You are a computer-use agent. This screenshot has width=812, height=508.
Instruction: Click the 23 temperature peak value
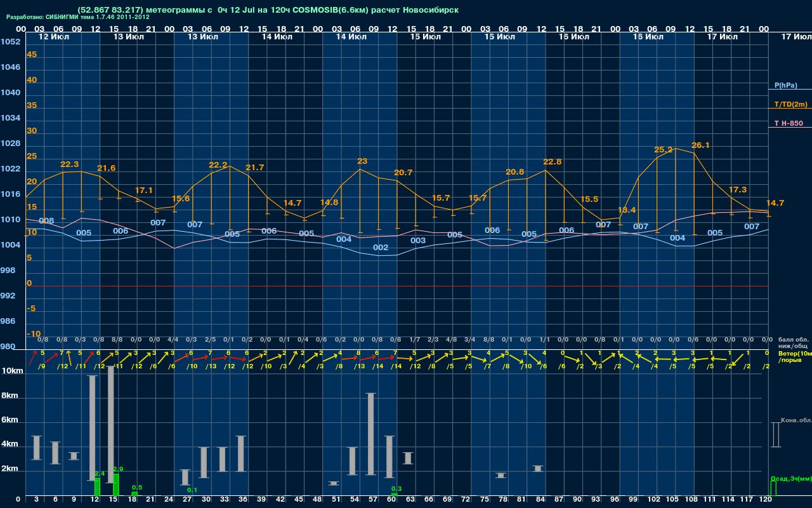click(362, 161)
